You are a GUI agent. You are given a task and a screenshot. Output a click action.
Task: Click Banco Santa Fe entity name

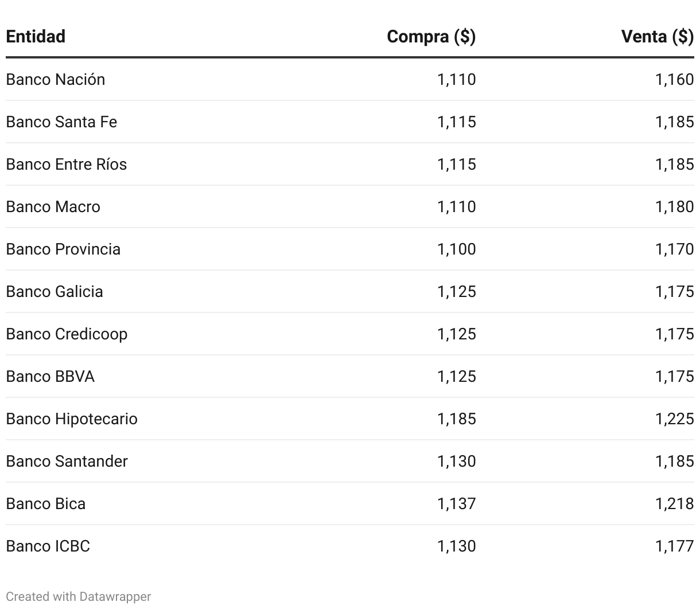tap(61, 122)
